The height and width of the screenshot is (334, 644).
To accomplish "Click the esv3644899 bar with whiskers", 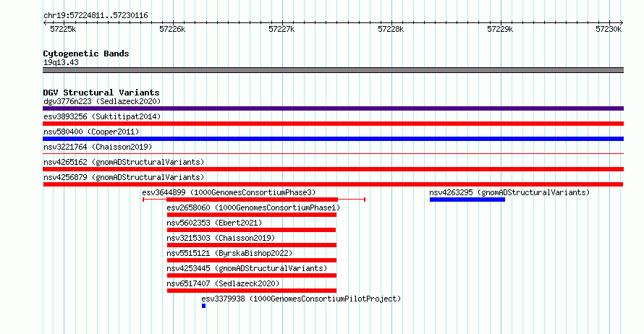I will coord(254,200).
